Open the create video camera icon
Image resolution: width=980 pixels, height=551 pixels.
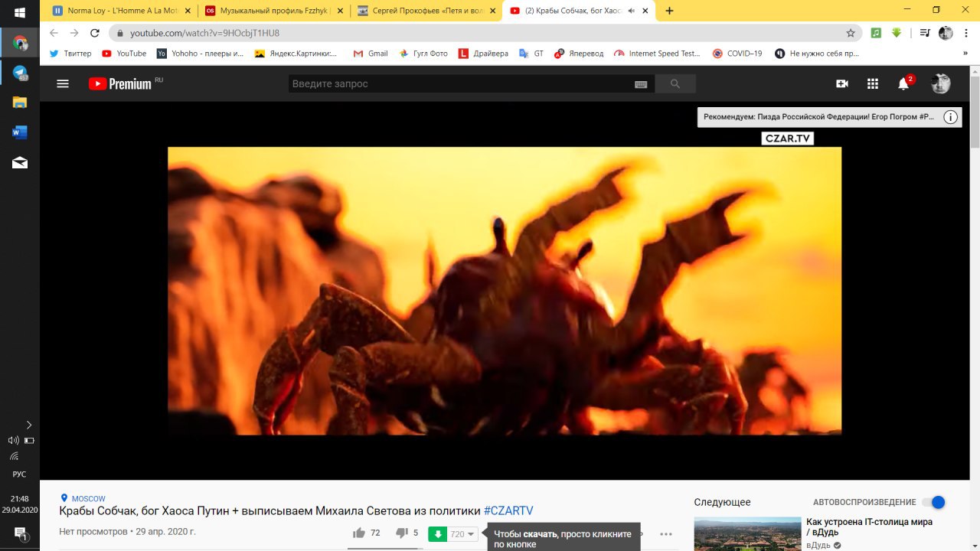(842, 84)
